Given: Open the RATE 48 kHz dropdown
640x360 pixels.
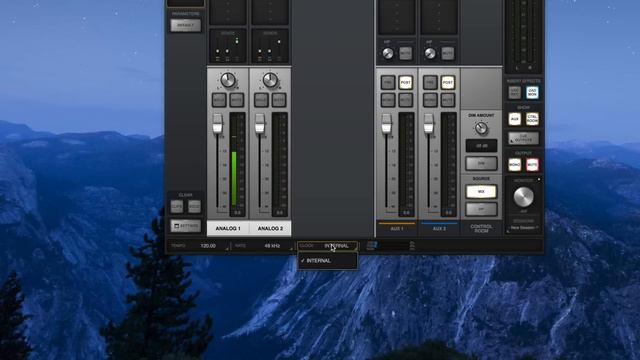Looking at the screenshot, I should pyautogui.click(x=263, y=246).
